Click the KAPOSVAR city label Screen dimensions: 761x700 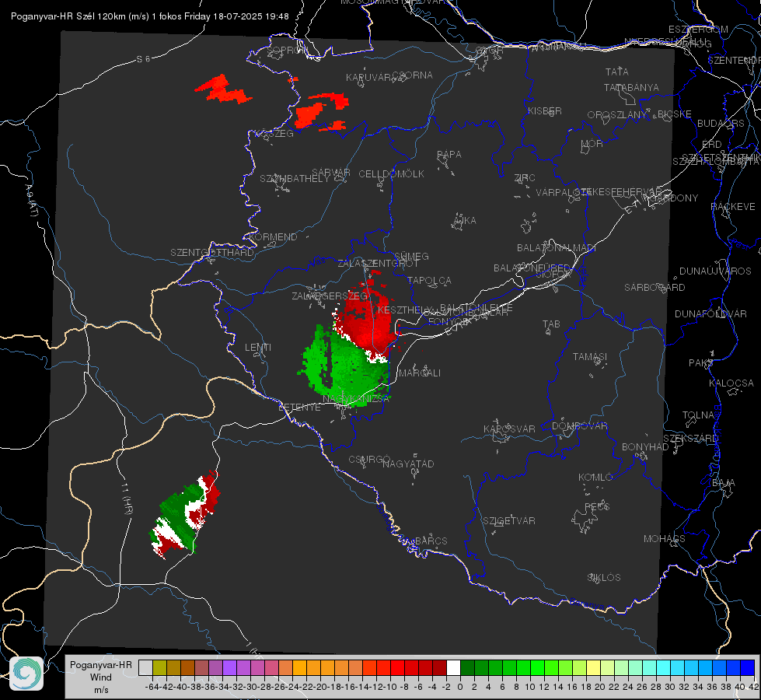coord(509,429)
